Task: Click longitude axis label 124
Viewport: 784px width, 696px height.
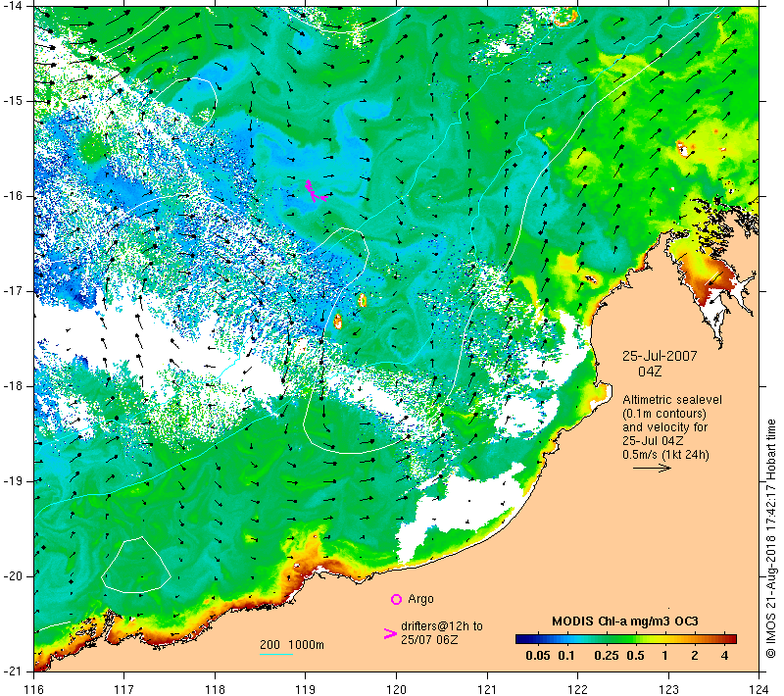Action: coord(759,689)
